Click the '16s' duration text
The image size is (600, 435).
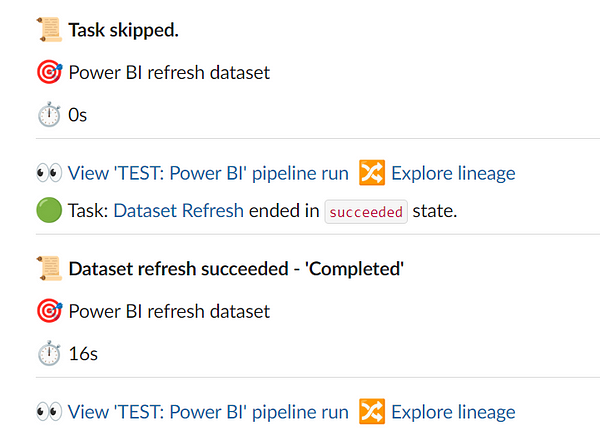(x=84, y=353)
